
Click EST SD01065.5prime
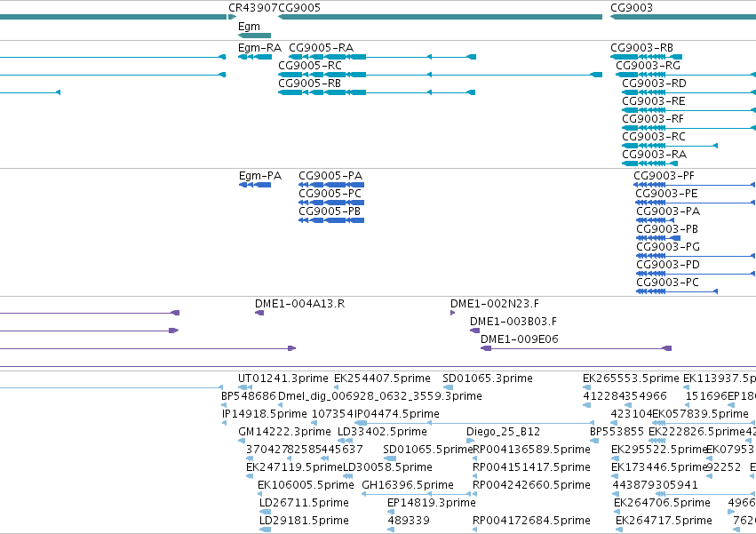pos(390,458)
